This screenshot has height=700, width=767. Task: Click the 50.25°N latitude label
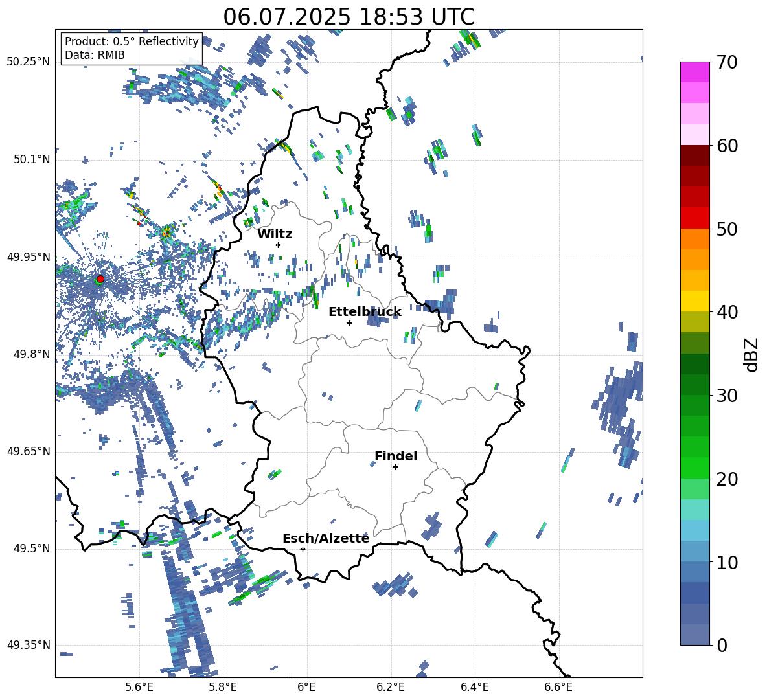pyautogui.click(x=28, y=62)
